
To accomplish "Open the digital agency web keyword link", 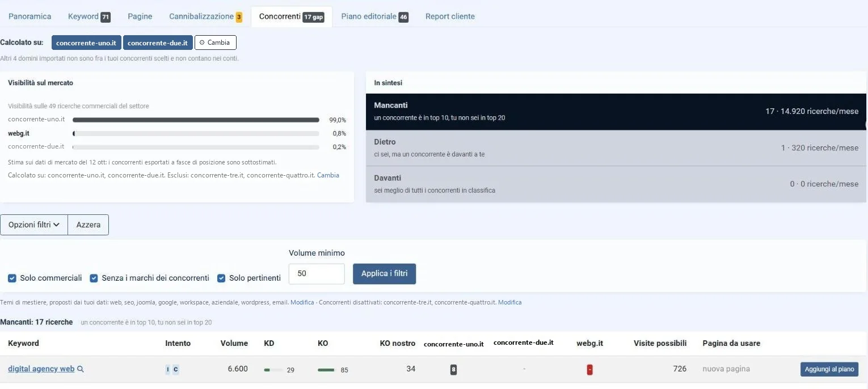I will pyautogui.click(x=41, y=369).
